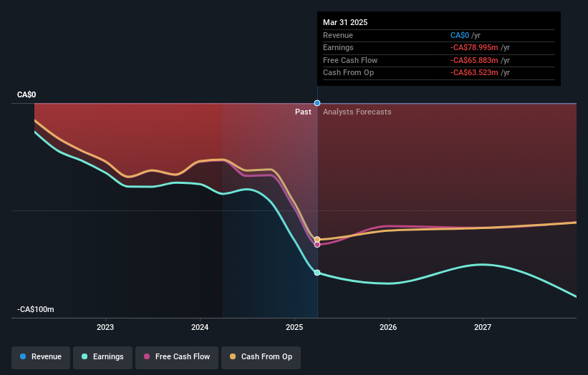This screenshot has width=588, height=375.
Task: Click the 2026 x-axis label
Action: coord(388,328)
